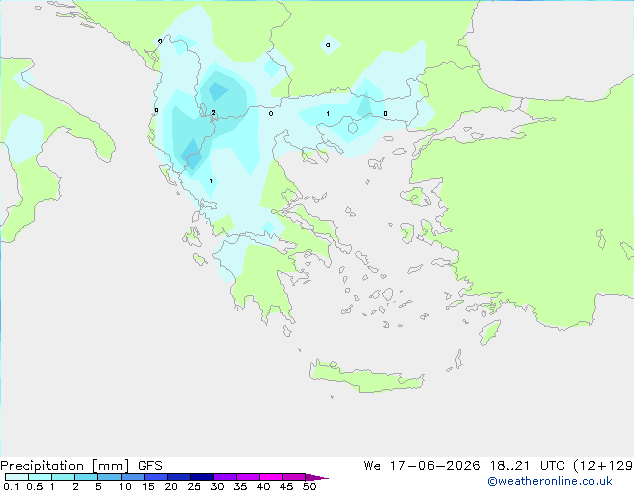The image size is (634, 490).
Task: Select the 45–50 mm legend color swatch
Action: (x=294, y=477)
